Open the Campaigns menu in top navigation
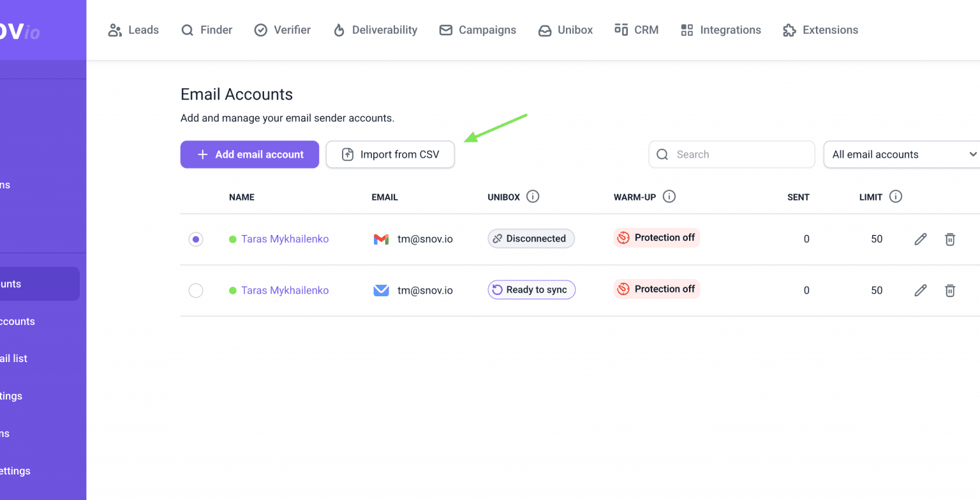This screenshot has width=980, height=500. pyautogui.click(x=478, y=30)
